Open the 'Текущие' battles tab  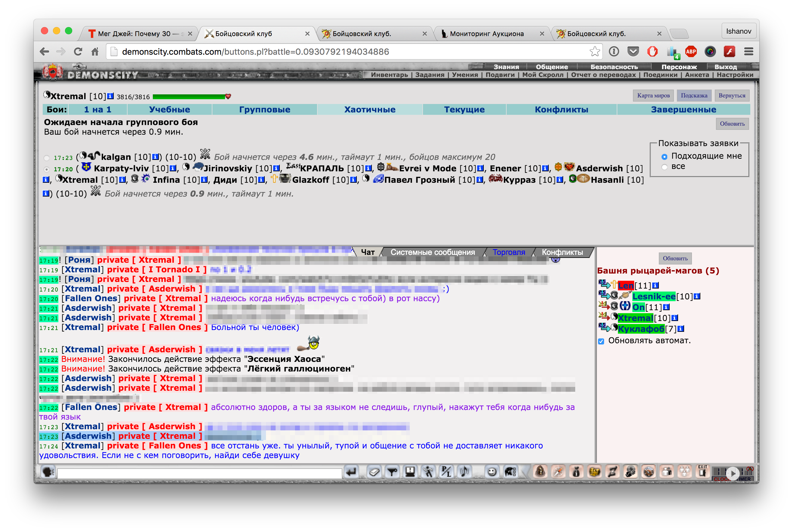464,110
